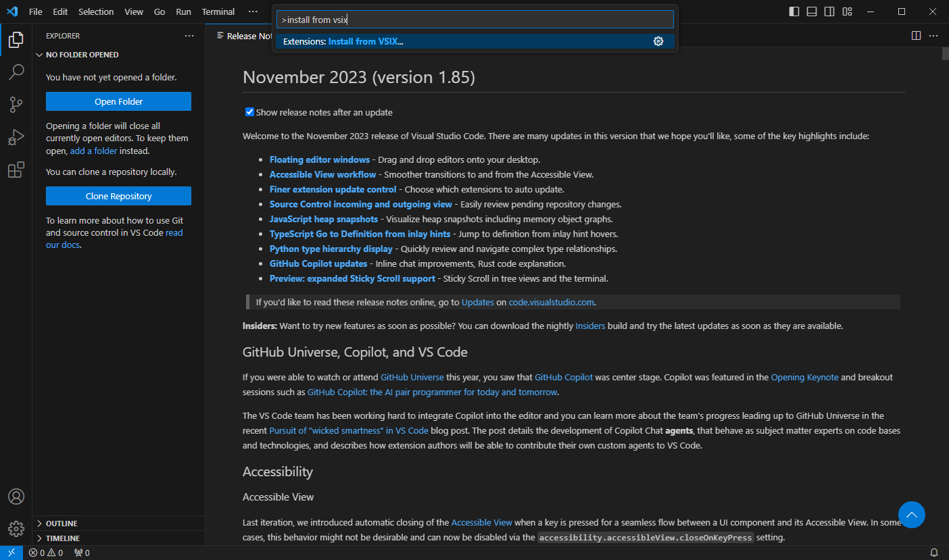
Task: Open the Terminal menu
Action: click(218, 11)
